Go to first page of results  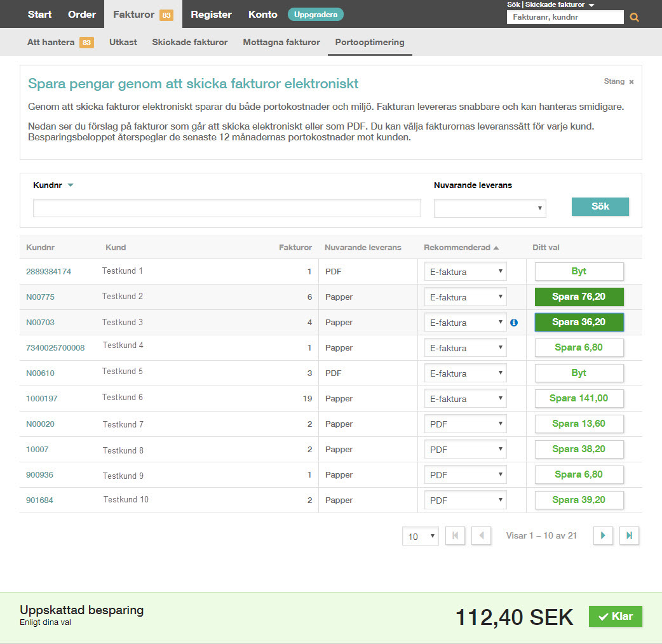[x=455, y=535]
